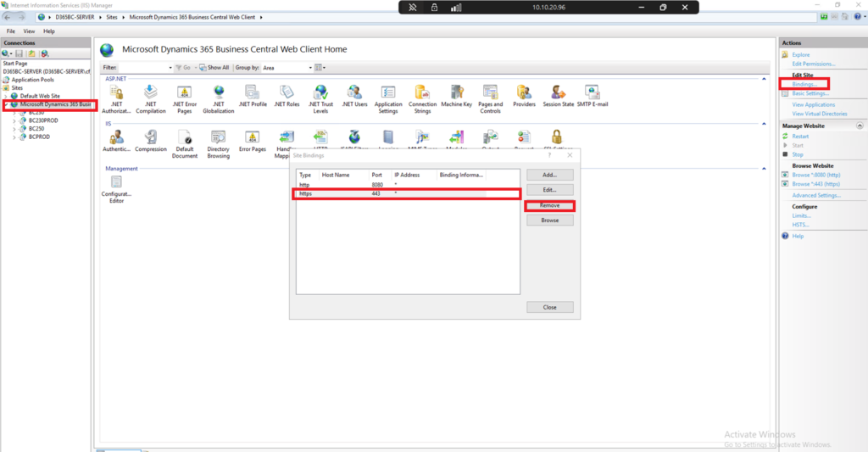Open .NET Error Pages feature
This screenshot has height=452, width=868.
[184, 99]
